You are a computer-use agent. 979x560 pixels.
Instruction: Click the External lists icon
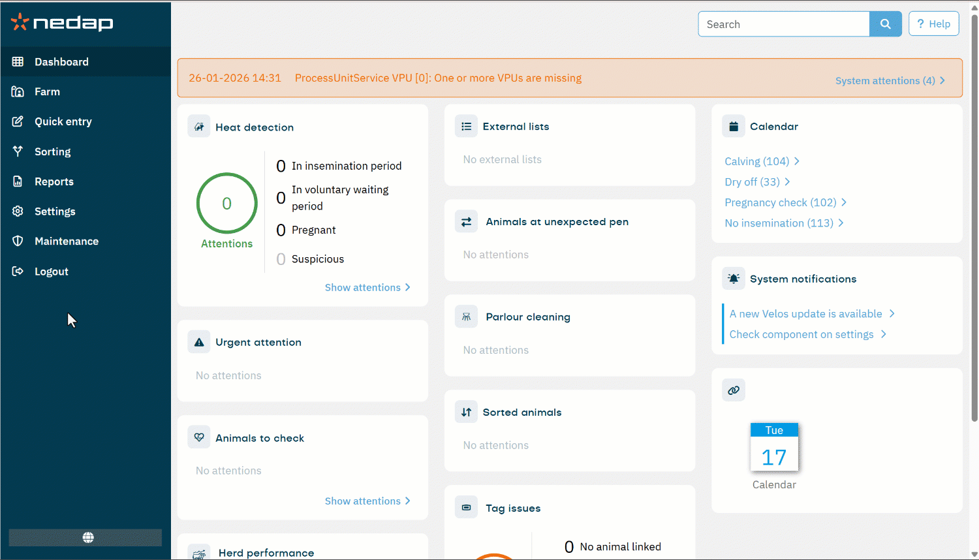466,127
